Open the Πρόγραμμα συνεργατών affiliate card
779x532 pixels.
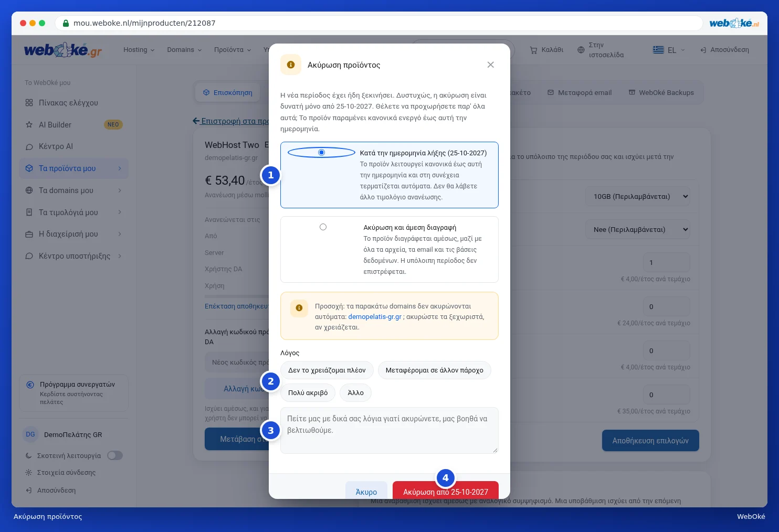[73, 393]
